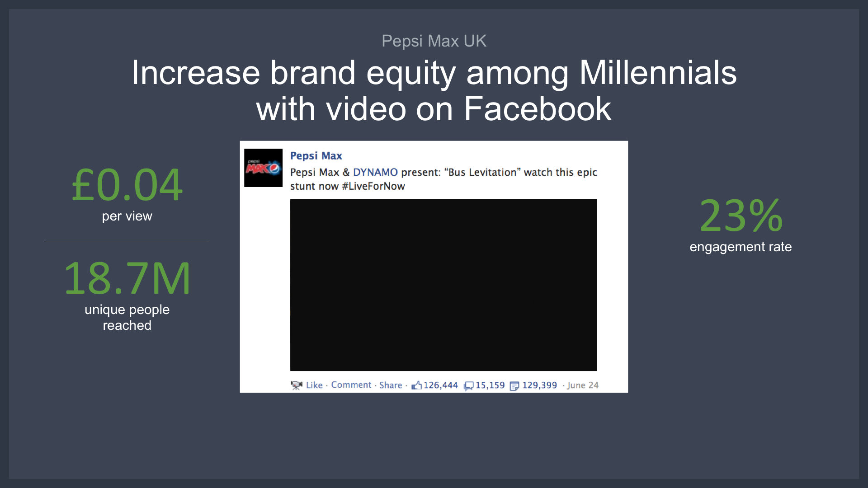This screenshot has height=488, width=868.
Task: Click the June 24 post date
Action: [x=583, y=385]
